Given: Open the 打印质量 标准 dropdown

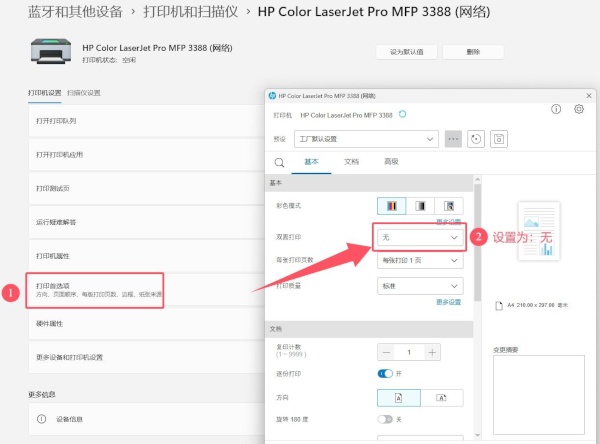Looking at the screenshot, I should [420, 286].
